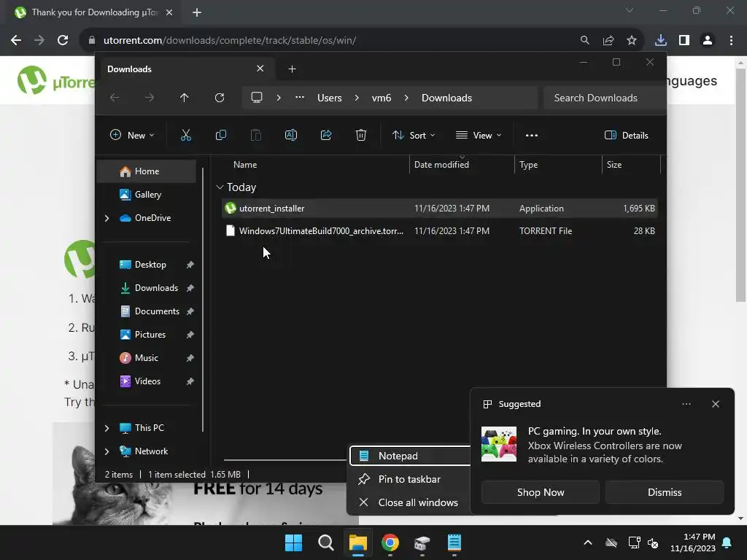The width and height of the screenshot is (747, 560).
Task: Click the Search Downloads field
Action: point(604,98)
